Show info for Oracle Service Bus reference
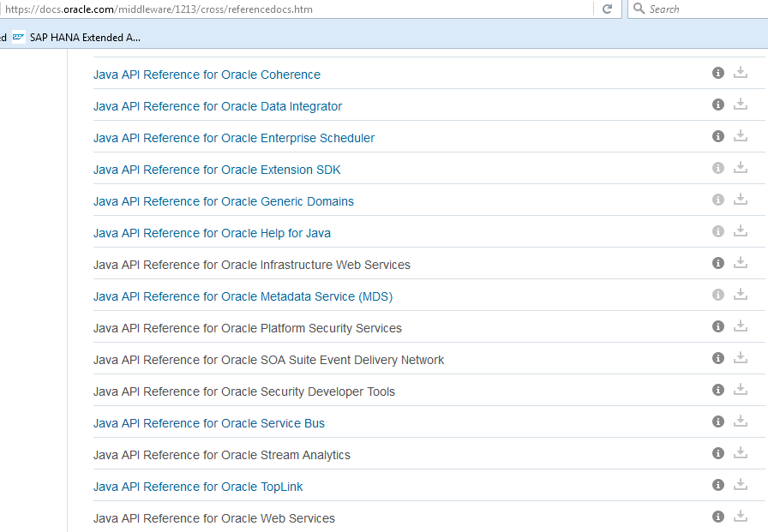The width and height of the screenshot is (768, 532). [x=718, y=421]
